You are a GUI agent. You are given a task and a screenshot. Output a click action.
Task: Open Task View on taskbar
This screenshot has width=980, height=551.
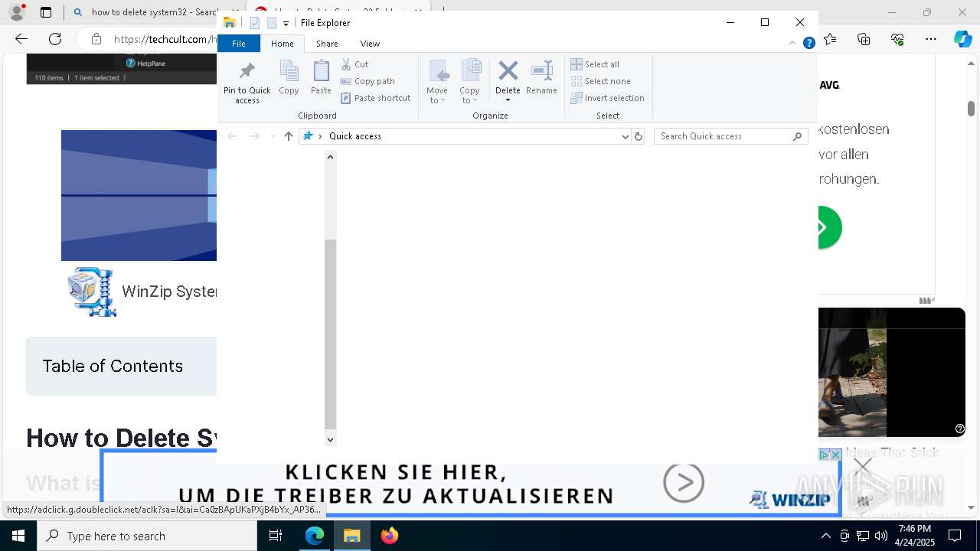click(x=276, y=536)
